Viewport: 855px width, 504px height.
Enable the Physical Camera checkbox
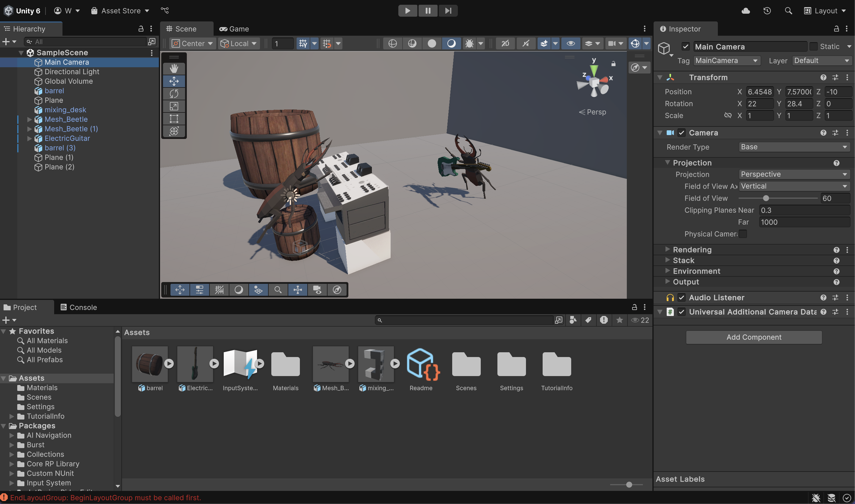[x=743, y=234]
